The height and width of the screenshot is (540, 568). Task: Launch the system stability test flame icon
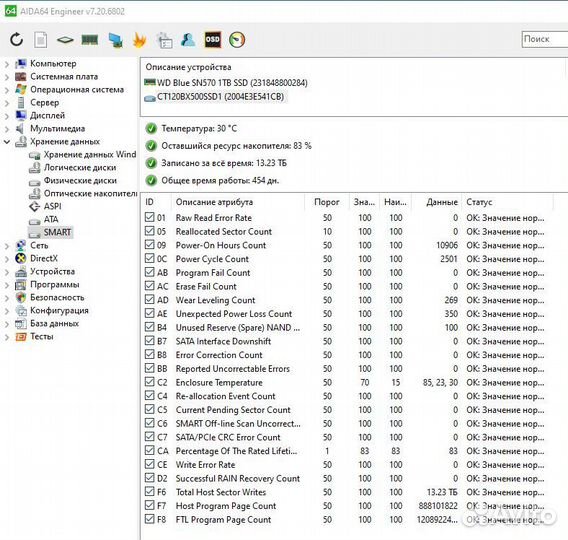pos(139,40)
